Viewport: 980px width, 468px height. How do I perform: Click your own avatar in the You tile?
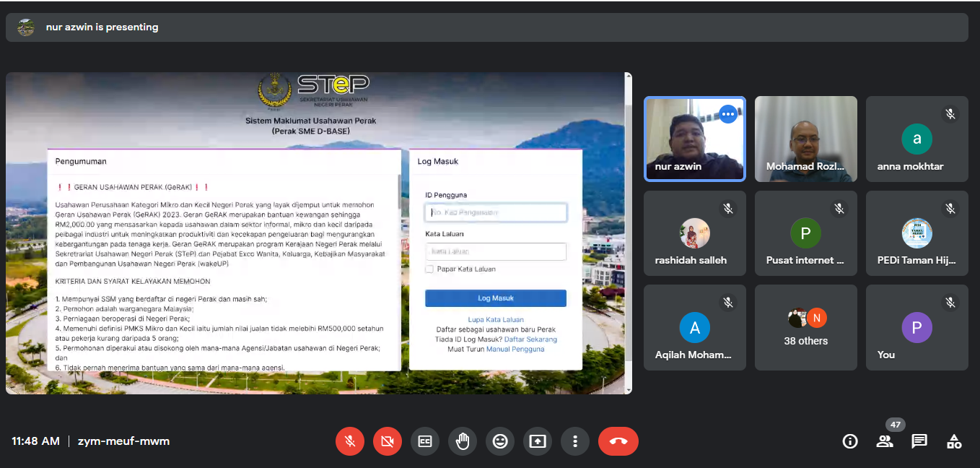(x=917, y=328)
